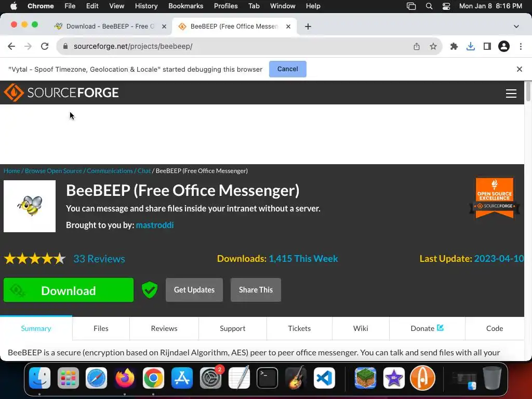Open the Profiles menu
532x399 pixels.
[225, 6]
